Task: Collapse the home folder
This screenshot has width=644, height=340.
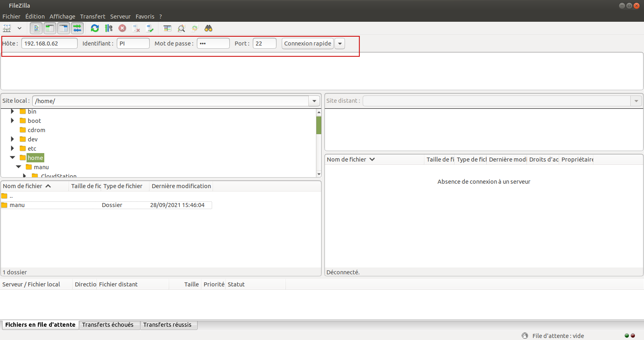Action: [x=12, y=158]
